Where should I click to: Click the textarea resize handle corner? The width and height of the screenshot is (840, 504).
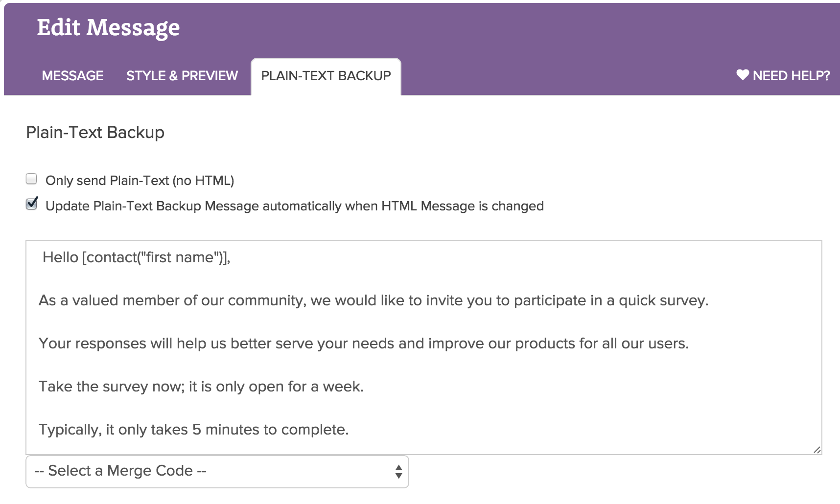[x=817, y=450]
